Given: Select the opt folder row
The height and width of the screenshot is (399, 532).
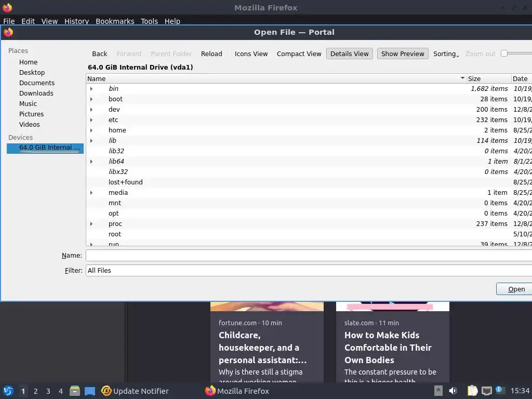Looking at the screenshot, I should (309, 214).
